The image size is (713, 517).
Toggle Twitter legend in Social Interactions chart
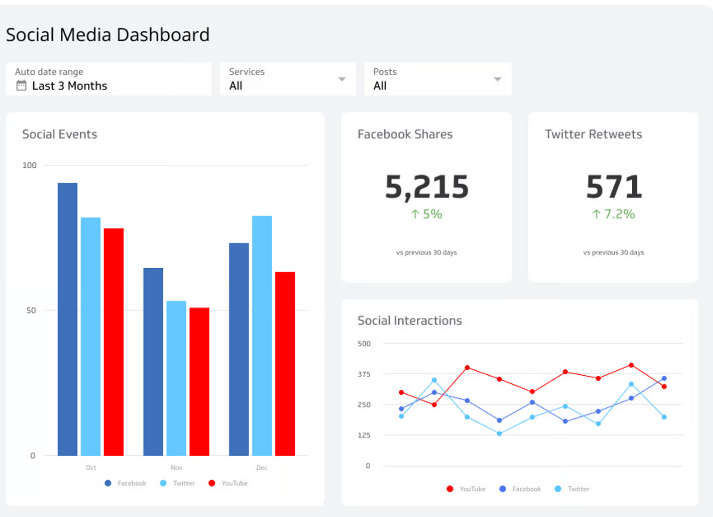[x=573, y=489]
